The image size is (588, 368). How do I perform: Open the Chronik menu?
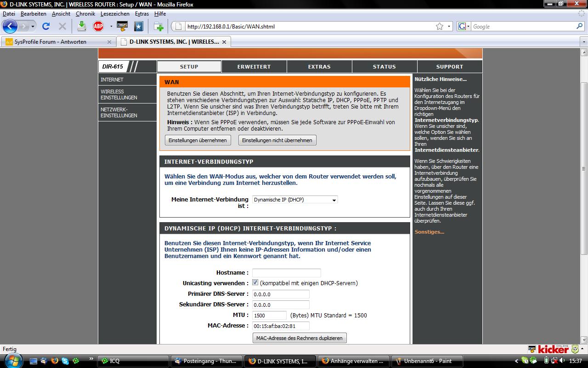pyautogui.click(x=85, y=14)
